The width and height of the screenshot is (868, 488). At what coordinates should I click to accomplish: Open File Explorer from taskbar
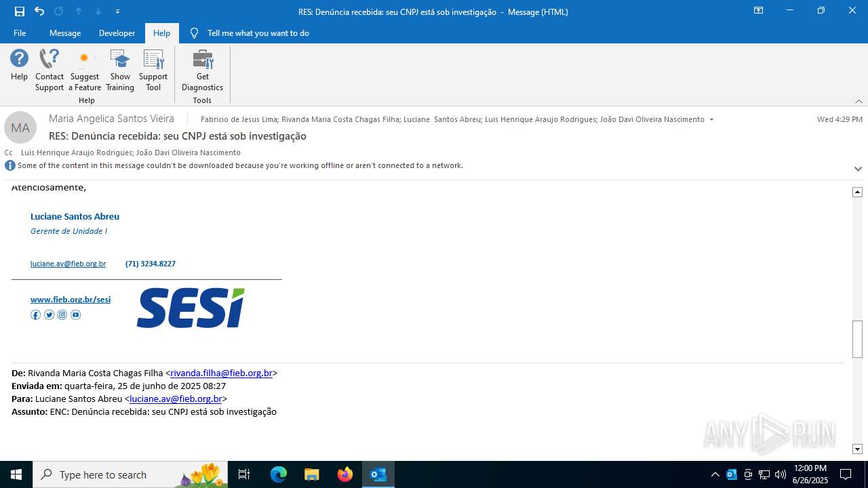pos(311,474)
